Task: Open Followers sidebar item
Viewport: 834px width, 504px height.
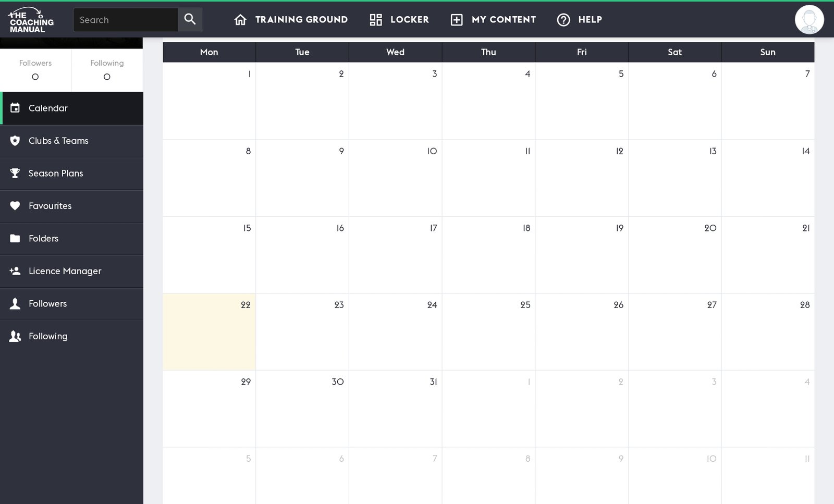Action: coord(71,304)
